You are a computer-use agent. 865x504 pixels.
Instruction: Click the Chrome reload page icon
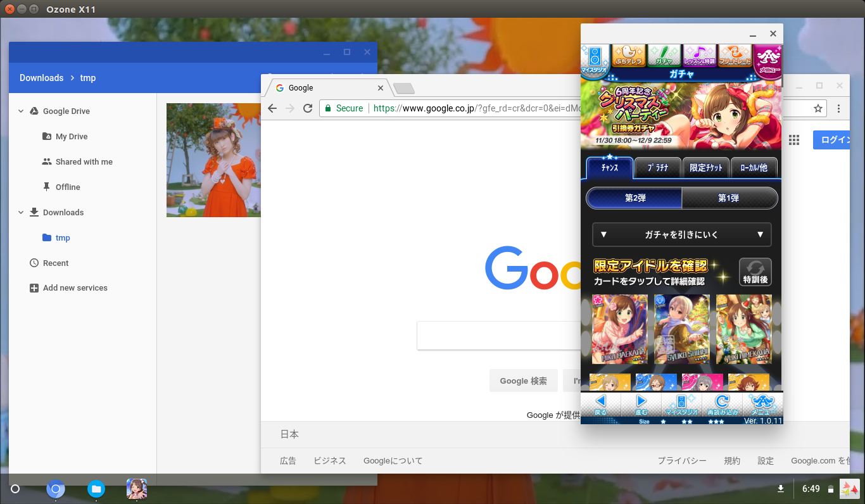pyautogui.click(x=308, y=108)
